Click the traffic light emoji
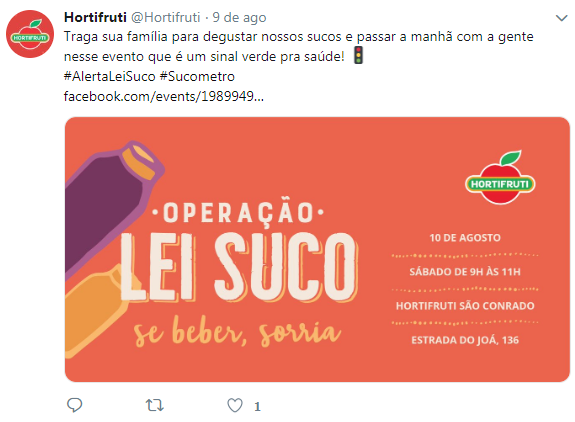Image resolution: width=575 pixels, height=422 pixels. tap(358, 55)
